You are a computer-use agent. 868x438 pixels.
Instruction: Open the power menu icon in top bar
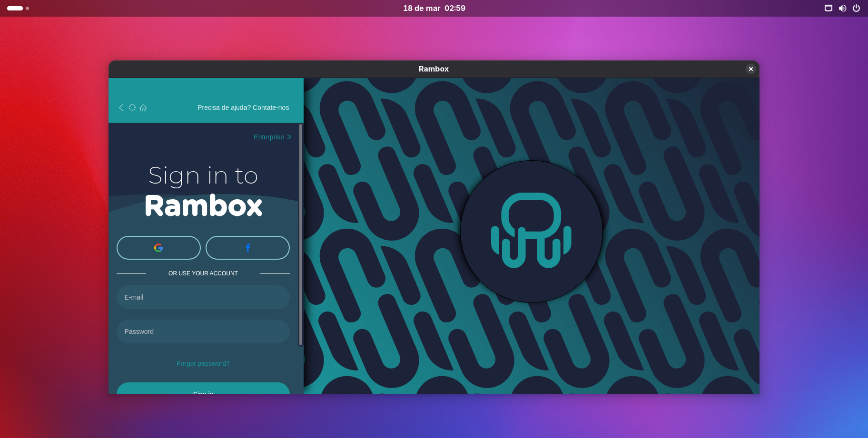[x=856, y=8]
